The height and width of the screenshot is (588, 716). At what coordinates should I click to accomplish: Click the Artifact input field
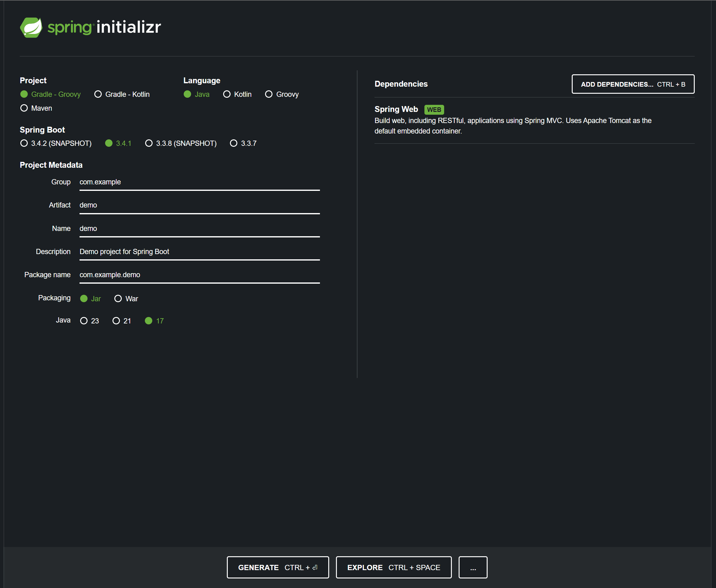[x=199, y=205]
